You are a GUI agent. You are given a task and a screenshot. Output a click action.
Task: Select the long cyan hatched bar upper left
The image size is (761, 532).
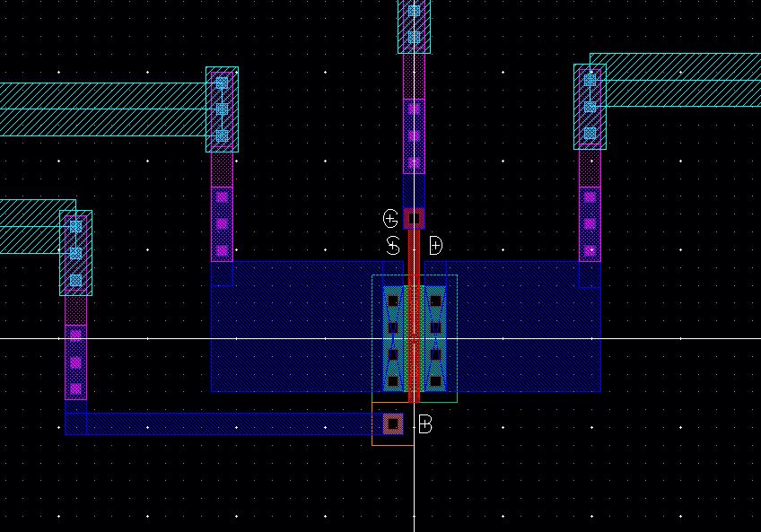tap(103, 109)
